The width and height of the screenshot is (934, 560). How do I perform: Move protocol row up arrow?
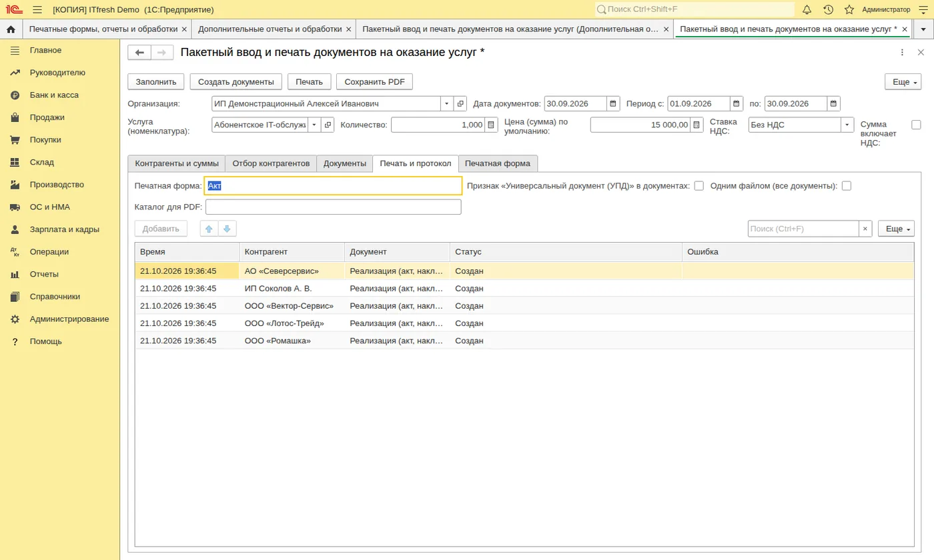click(209, 229)
